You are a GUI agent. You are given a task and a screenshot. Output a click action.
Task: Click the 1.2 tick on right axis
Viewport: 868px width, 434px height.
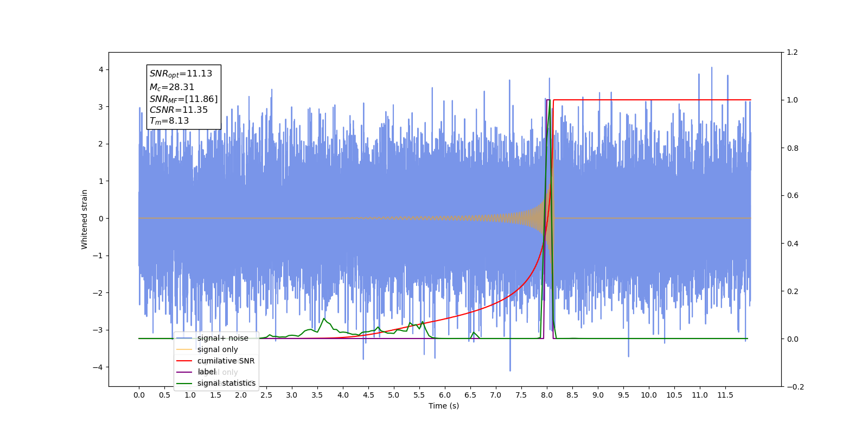(x=793, y=53)
